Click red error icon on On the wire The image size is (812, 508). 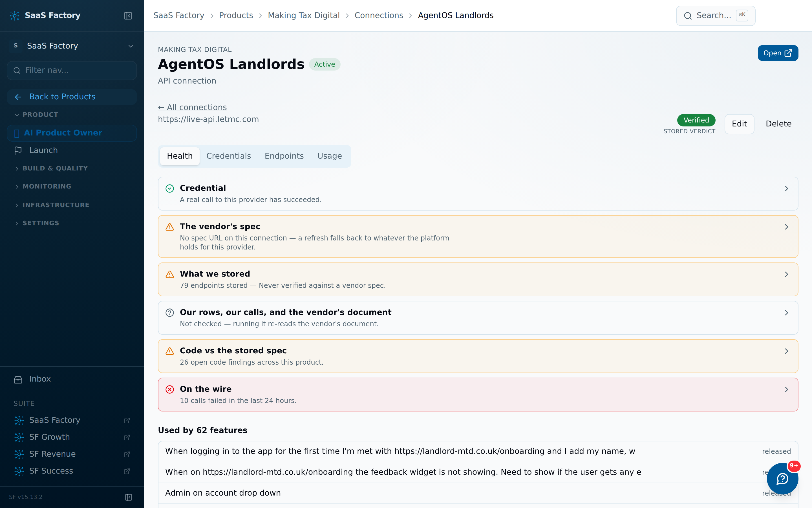[x=170, y=389]
